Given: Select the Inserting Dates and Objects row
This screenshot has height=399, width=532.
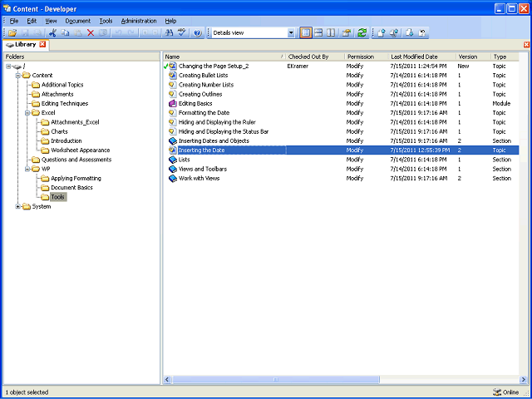Looking at the screenshot, I should tap(341, 140).
